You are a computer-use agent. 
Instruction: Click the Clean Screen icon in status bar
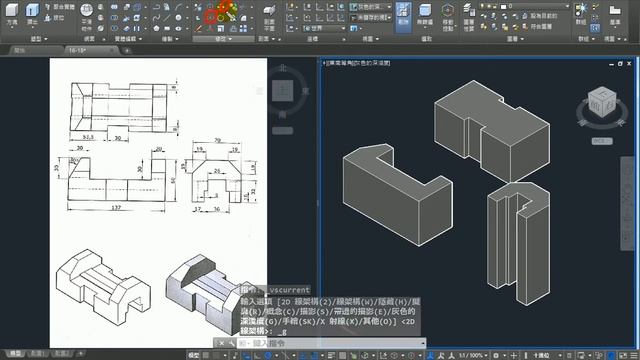(x=623, y=356)
